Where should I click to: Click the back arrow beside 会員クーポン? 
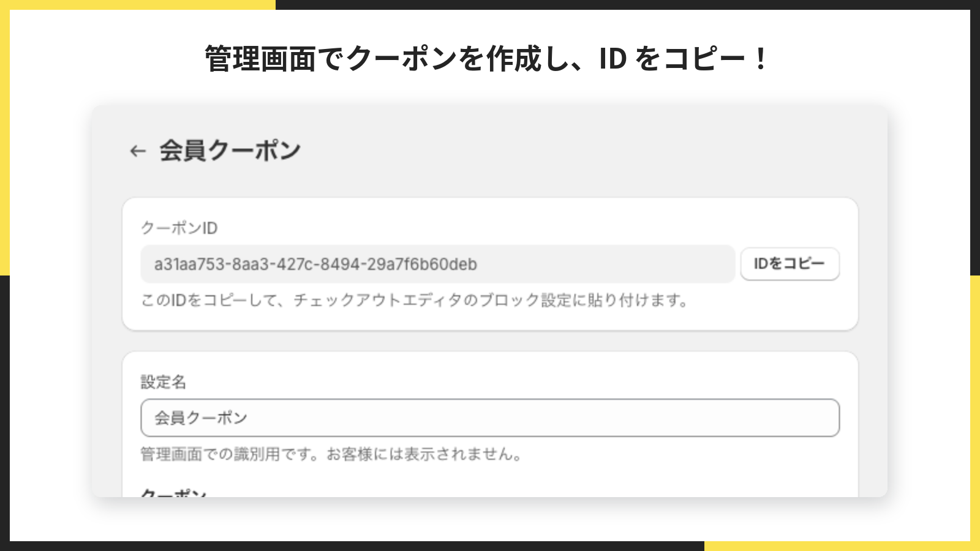[x=138, y=151]
